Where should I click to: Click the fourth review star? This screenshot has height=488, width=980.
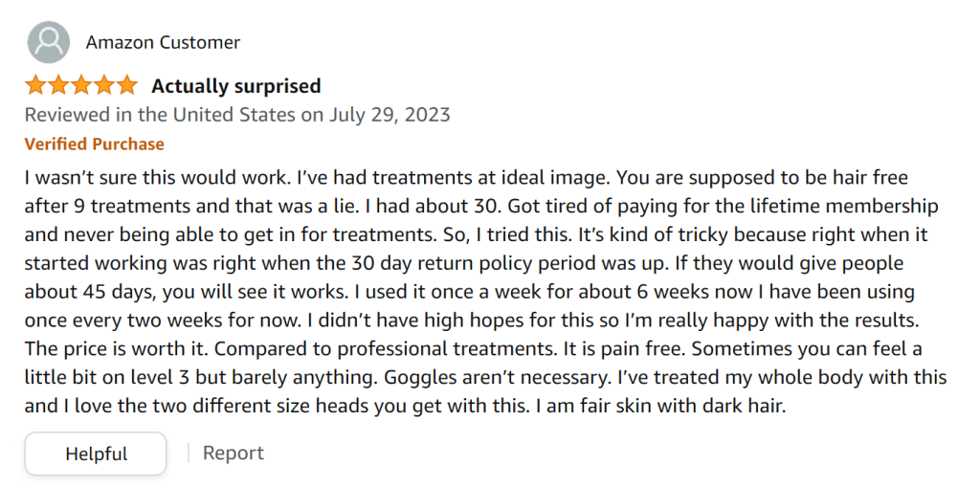(x=104, y=86)
